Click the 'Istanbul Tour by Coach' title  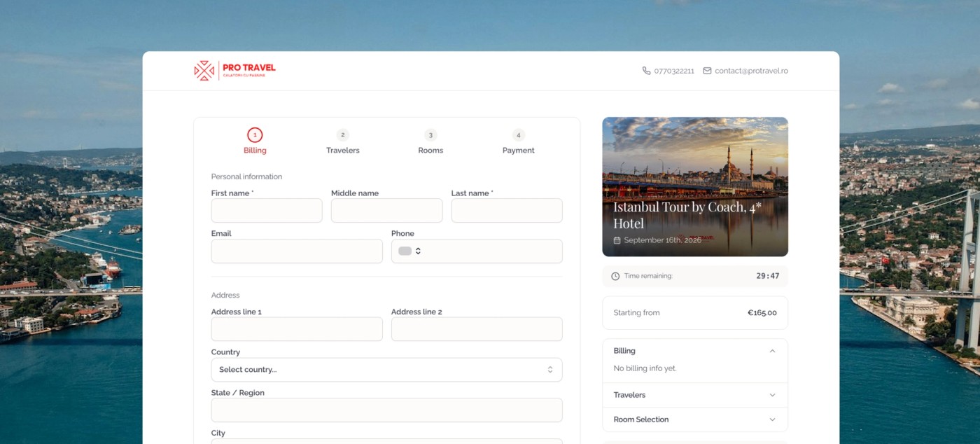(687, 215)
